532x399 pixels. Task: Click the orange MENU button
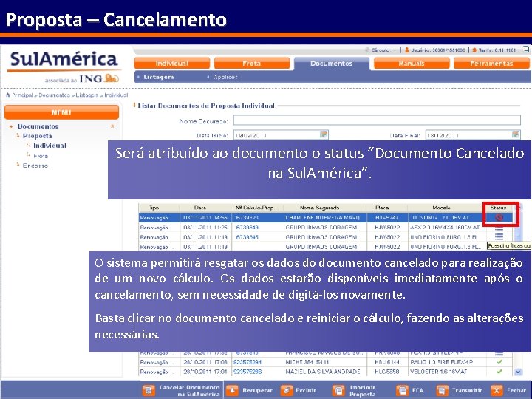click(61, 112)
